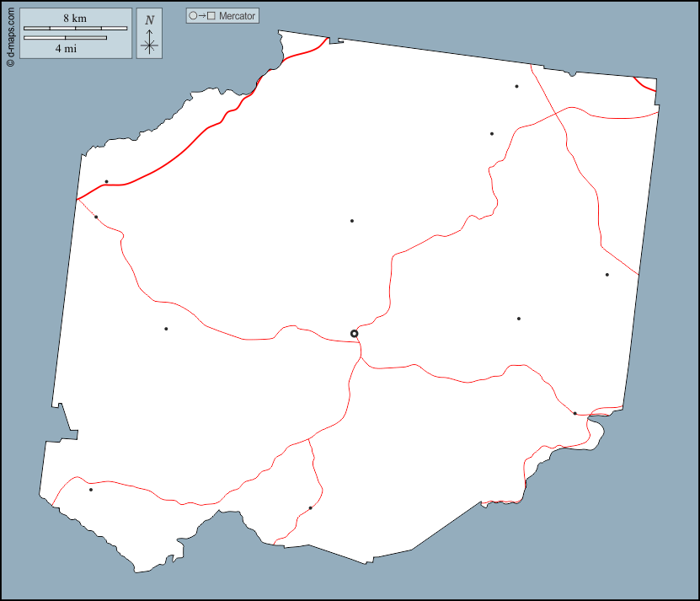Select the ringed capital marker at map center
Screen dimensions: 700x601
coord(355,334)
